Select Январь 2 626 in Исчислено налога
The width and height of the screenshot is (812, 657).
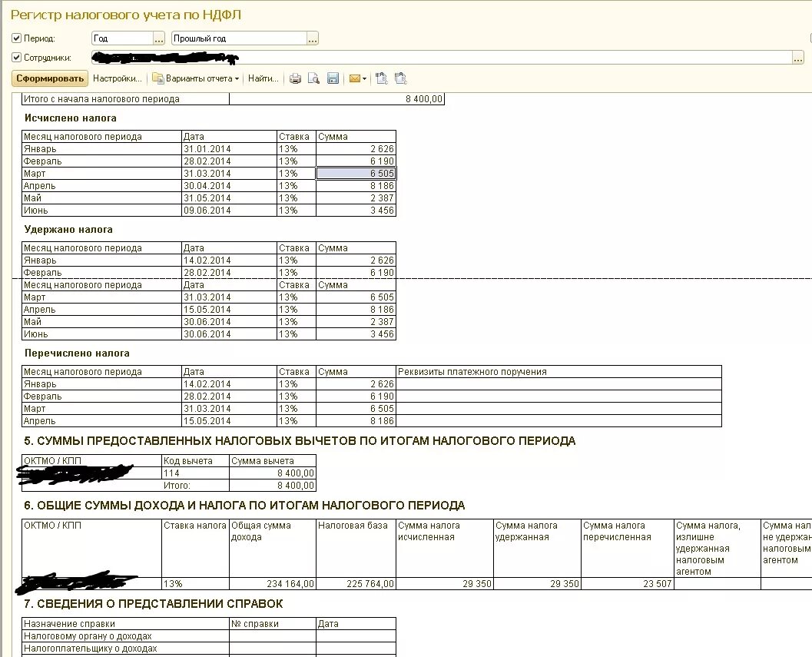click(356, 149)
